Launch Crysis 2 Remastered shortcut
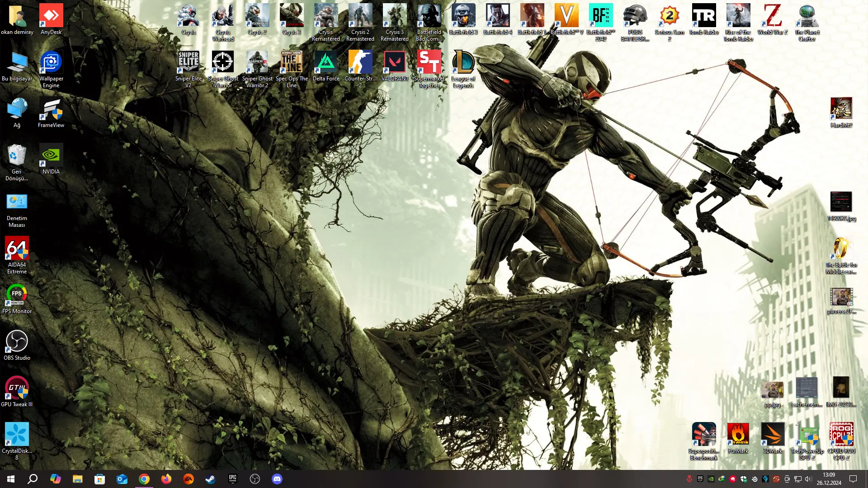 pyautogui.click(x=360, y=23)
